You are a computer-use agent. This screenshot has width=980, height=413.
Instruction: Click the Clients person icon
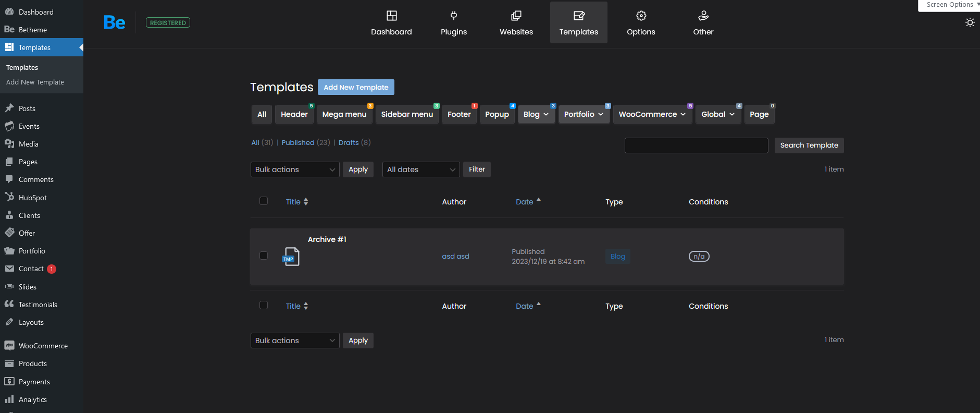(x=9, y=215)
